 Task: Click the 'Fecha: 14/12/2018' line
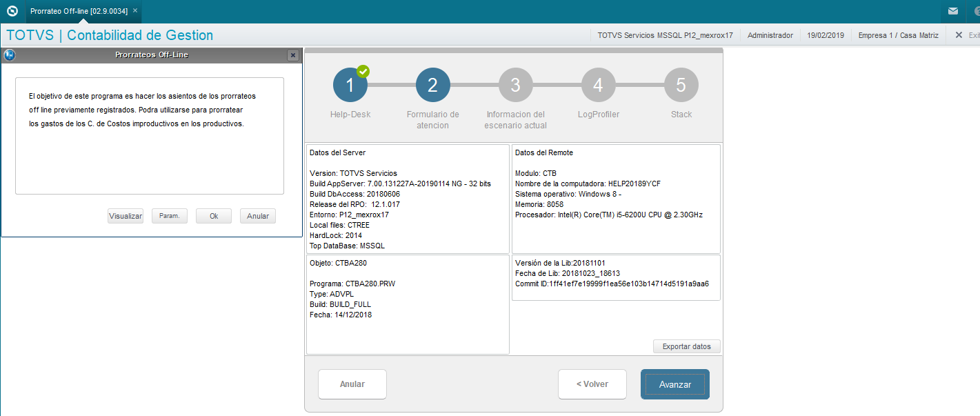coord(341,315)
